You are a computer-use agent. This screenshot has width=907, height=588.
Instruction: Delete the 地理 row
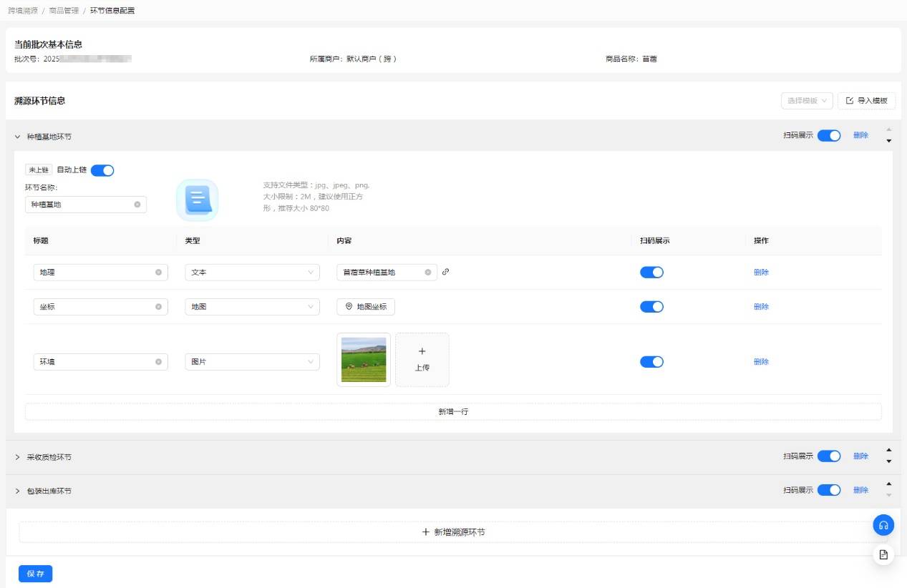(761, 273)
